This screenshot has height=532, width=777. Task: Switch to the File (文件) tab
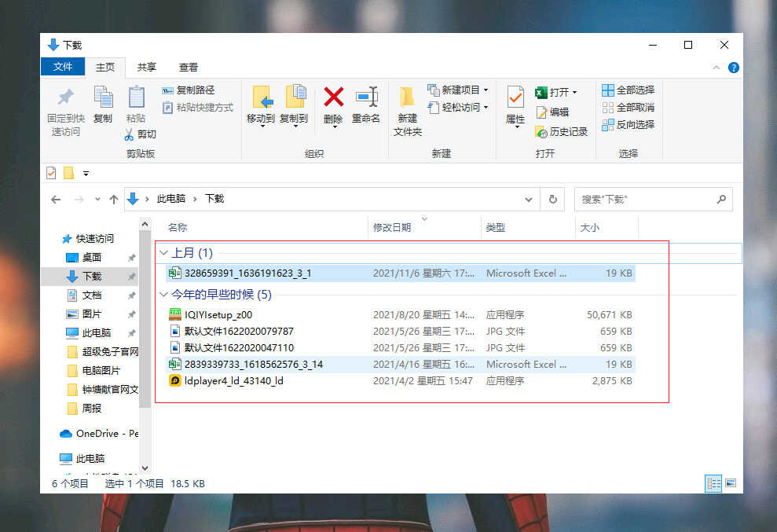pyautogui.click(x=63, y=67)
